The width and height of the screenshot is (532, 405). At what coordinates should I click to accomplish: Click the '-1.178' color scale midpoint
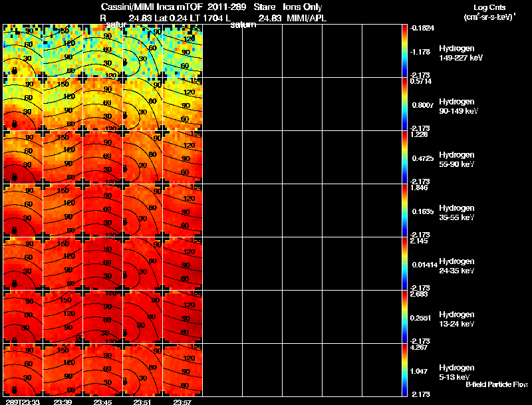pyautogui.click(x=420, y=52)
